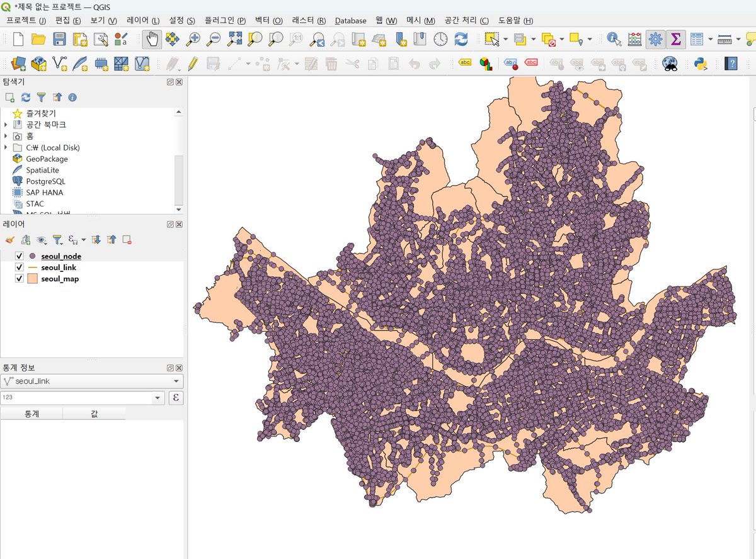Click New Shapefile Layer icon
Viewport: 756px width, 559px height.
point(60,63)
